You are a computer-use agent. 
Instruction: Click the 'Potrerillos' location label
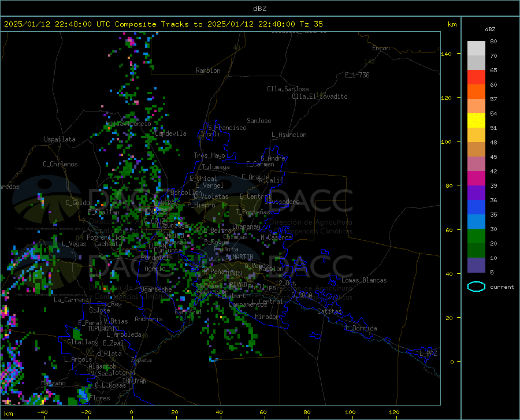coord(106,237)
